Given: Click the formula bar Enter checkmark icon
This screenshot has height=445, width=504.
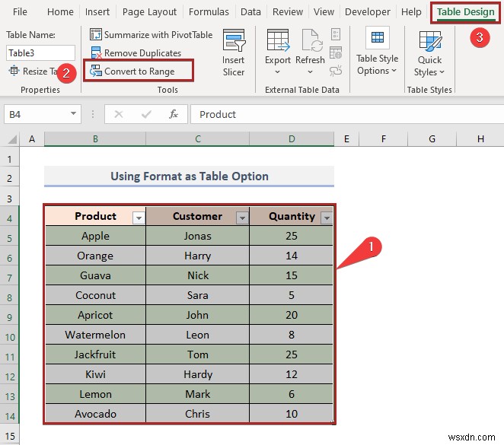Looking at the screenshot, I should 146,114.
